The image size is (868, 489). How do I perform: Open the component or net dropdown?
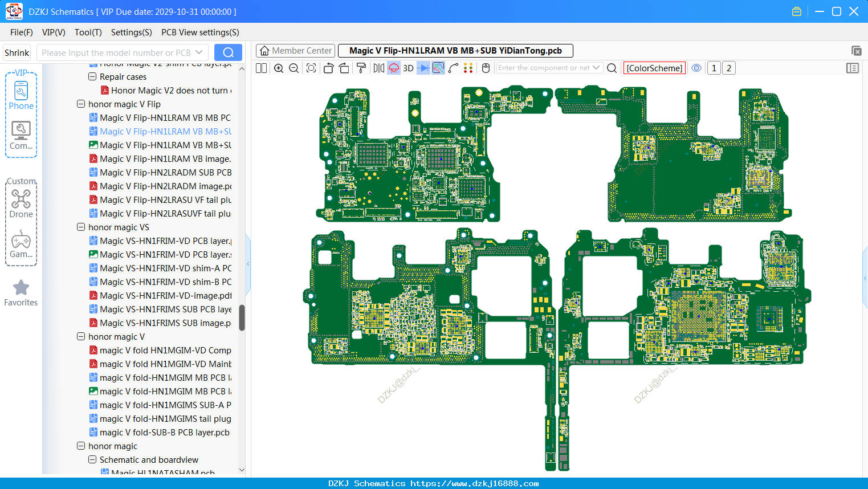(x=596, y=68)
